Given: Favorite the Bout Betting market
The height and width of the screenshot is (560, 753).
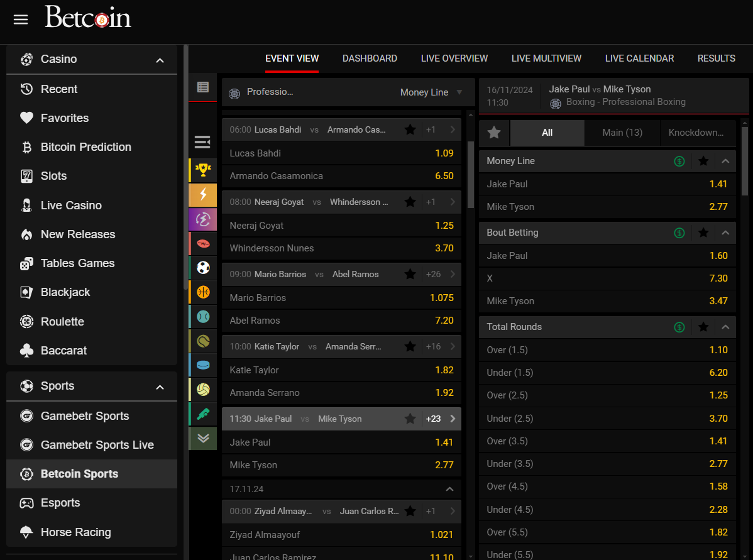Looking at the screenshot, I should pyautogui.click(x=703, y=233).
